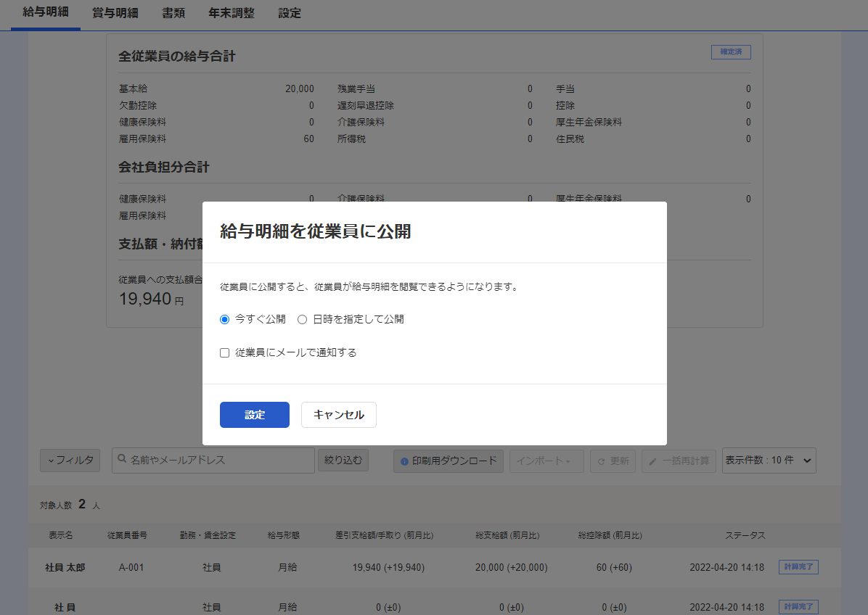The image size is (868, 615).
Task: Select the 今すぐ公開 radio button
Action: (x=225, y=319)
